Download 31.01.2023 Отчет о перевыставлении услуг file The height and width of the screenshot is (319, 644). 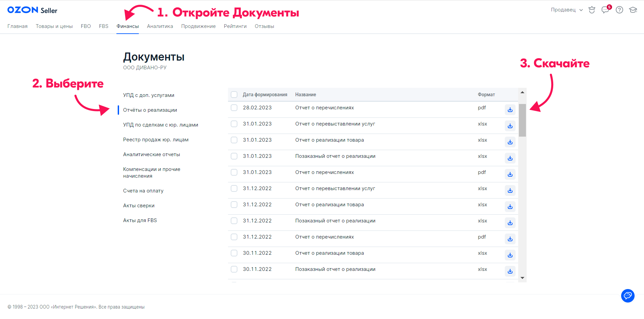tap(510, 126)
